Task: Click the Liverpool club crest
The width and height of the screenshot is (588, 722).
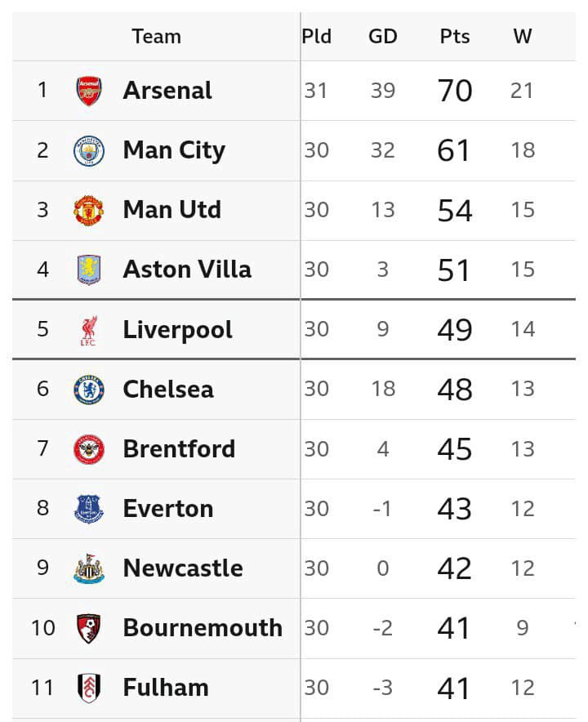Action: 89,330
